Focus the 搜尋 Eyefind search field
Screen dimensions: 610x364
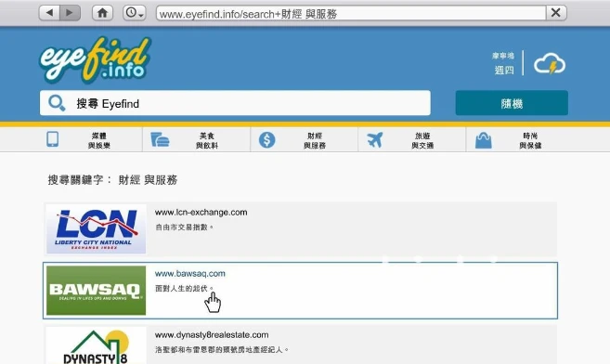tap(235, 103)
